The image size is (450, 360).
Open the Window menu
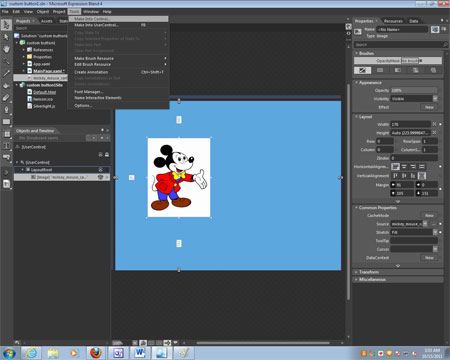(x=91, y=12)
